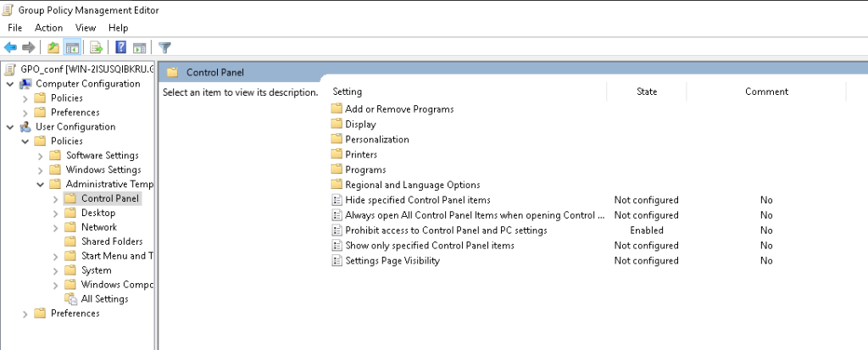
Task: Click the Printers folder icon in settings list
Action: tap(337, 154)
